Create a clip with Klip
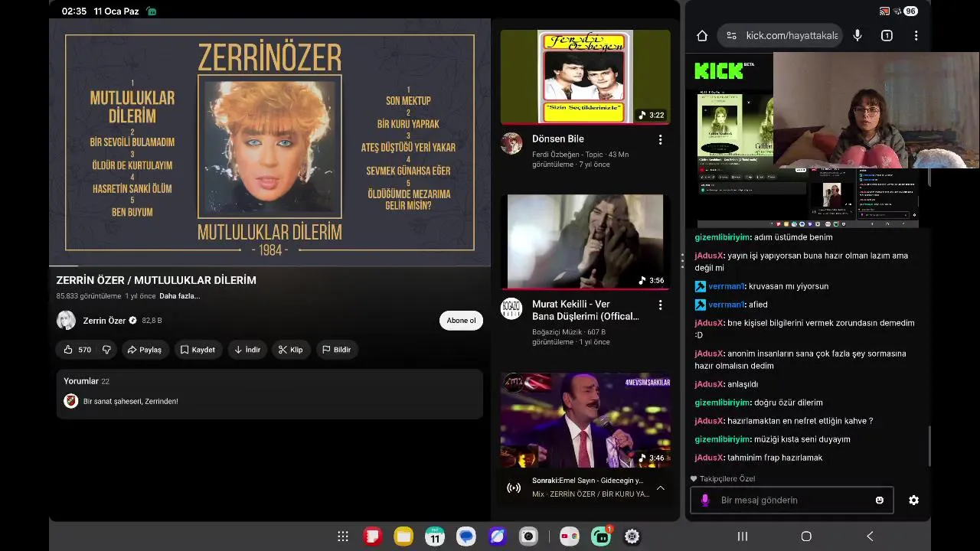 coord(291,350)
